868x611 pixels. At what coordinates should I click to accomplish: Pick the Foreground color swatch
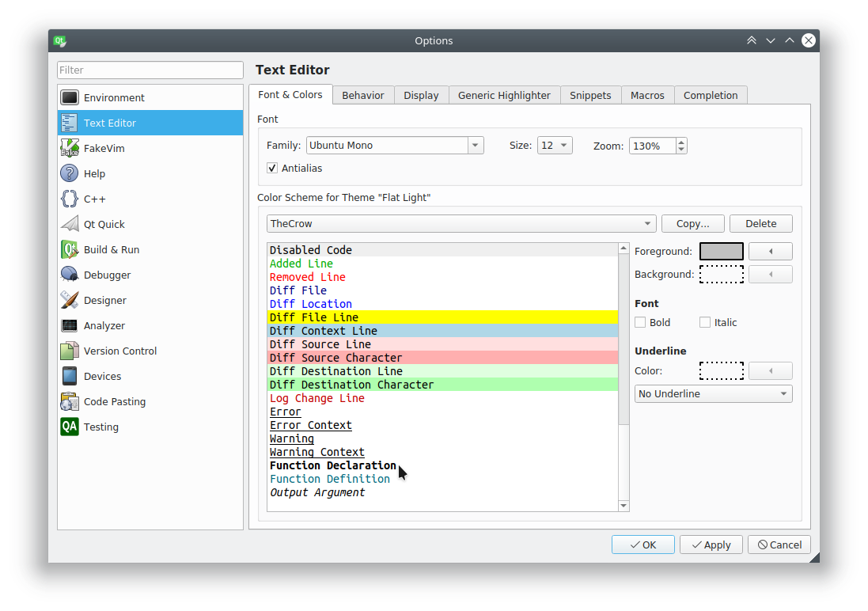coord(721,251)
